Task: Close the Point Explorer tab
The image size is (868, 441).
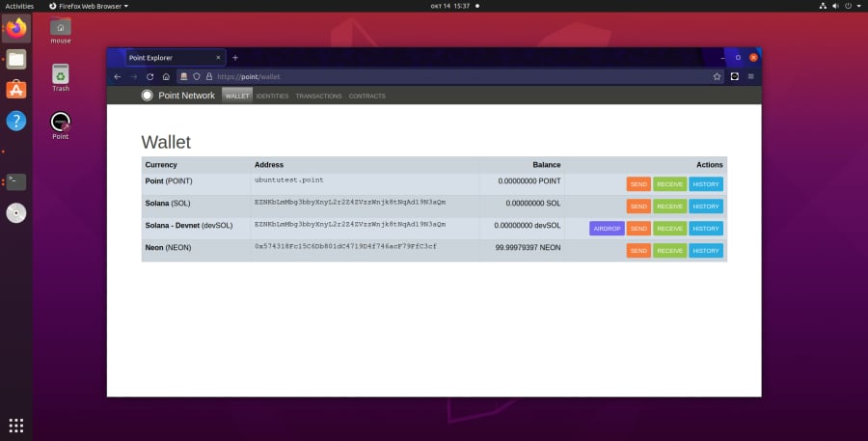Action: click(218, 58)
